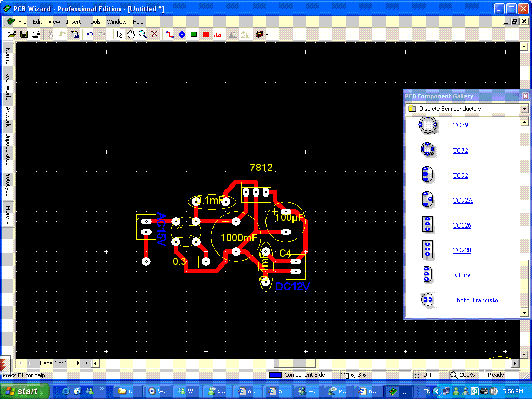This screenshot has width=532, height=399.
Task: Click the Cut scissors icon
Action: coord(50,34)
